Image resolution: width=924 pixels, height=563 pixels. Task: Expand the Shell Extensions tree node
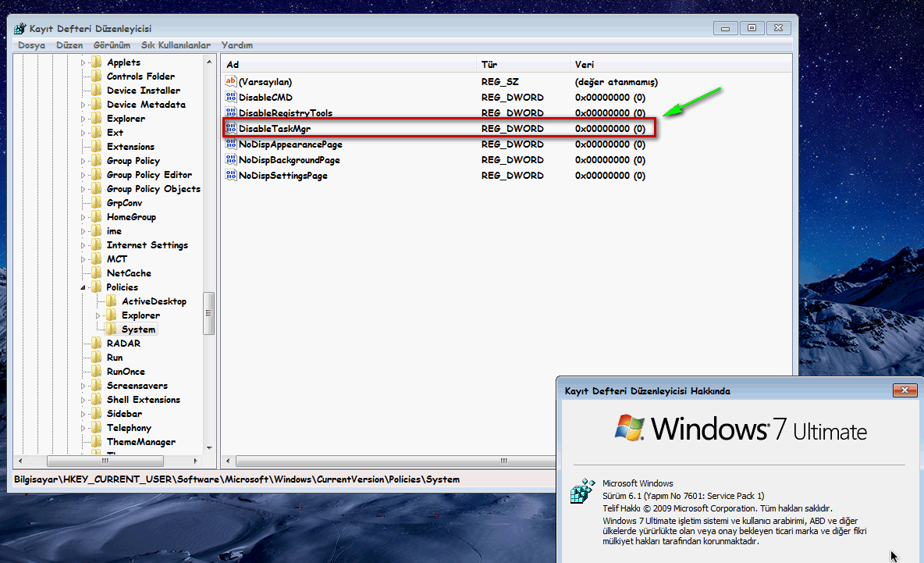[83, 401]
